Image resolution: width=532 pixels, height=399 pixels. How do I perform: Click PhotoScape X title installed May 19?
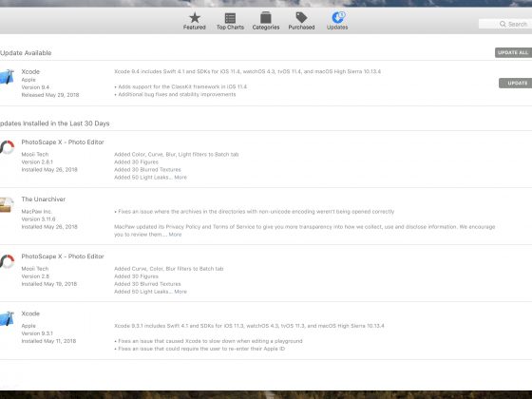63,256
